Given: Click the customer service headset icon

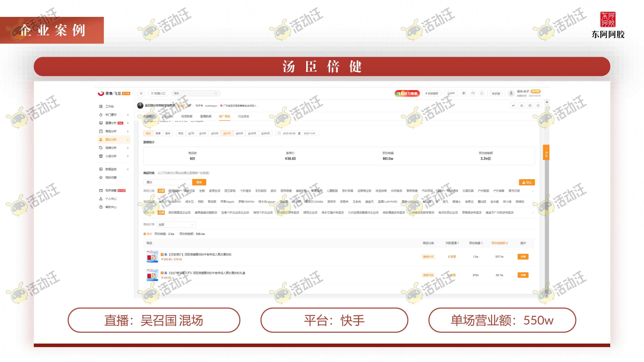Looking at the screenshot, I should click(473, 93).
